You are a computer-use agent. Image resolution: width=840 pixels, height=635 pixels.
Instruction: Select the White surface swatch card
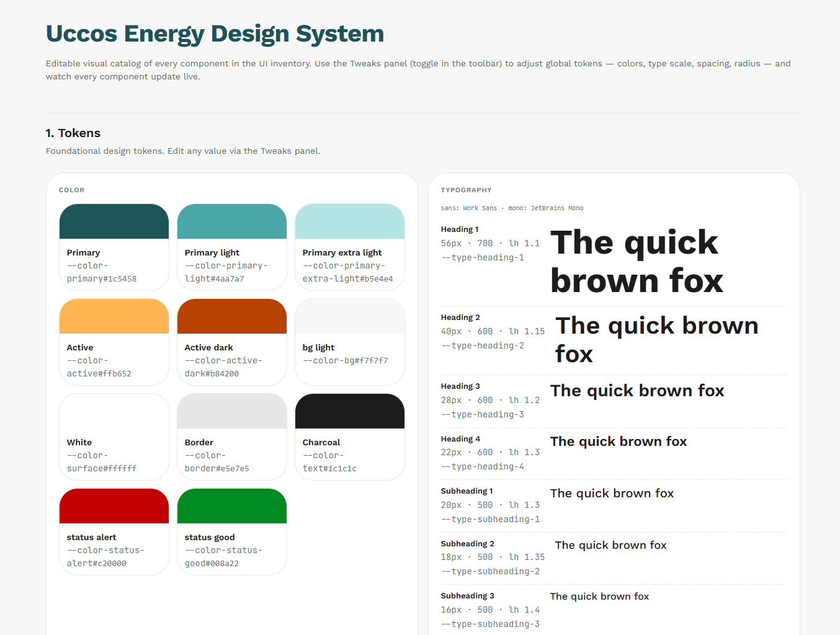[x=114, y=437]
